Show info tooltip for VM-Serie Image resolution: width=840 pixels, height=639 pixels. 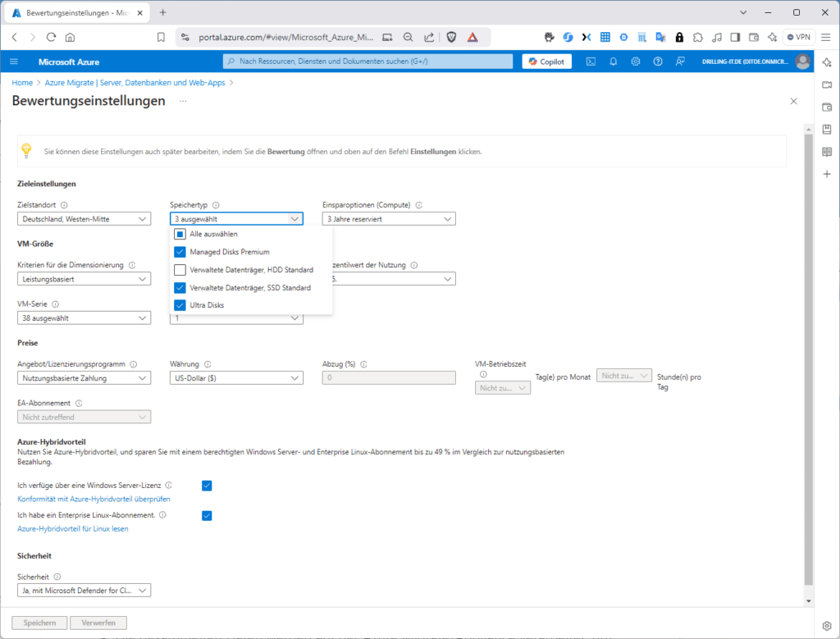[56, 304]
